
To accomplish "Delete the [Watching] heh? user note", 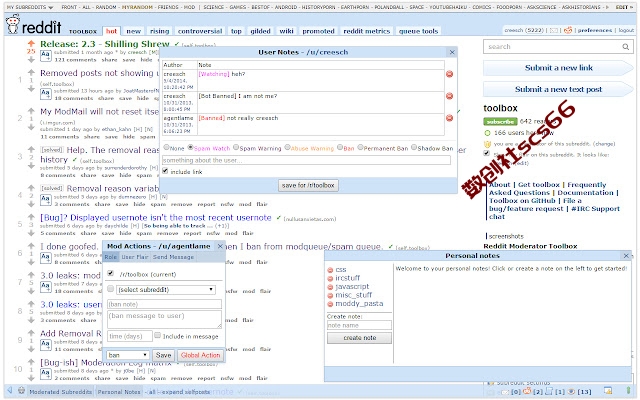I will point(449,74).
